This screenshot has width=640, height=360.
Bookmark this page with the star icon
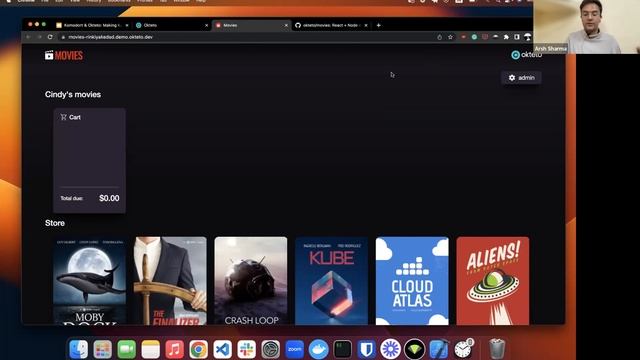click(x=450, y=37)
